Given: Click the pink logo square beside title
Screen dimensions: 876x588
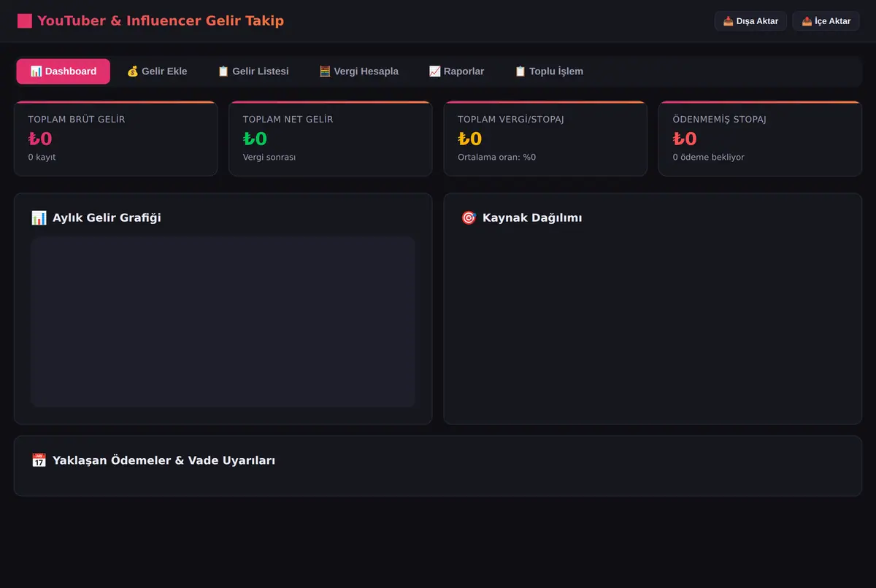Looking at the screenshot, I should tap(25, 21).
